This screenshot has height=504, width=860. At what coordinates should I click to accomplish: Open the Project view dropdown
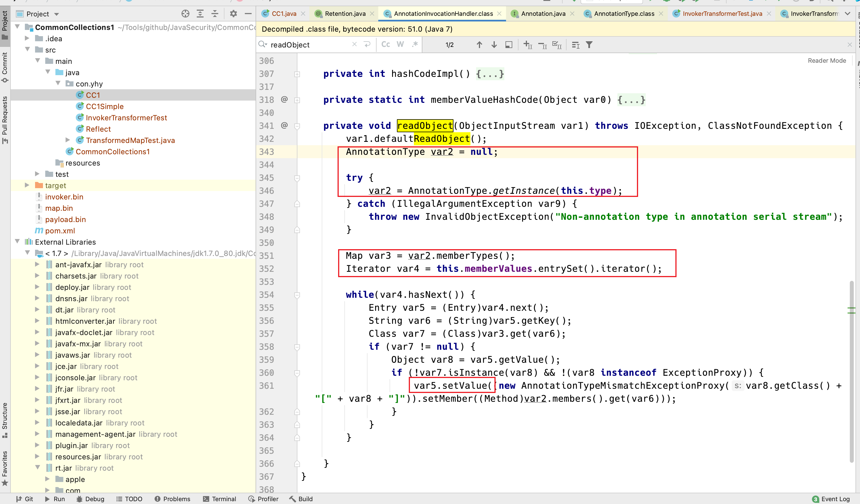(57, 14)
